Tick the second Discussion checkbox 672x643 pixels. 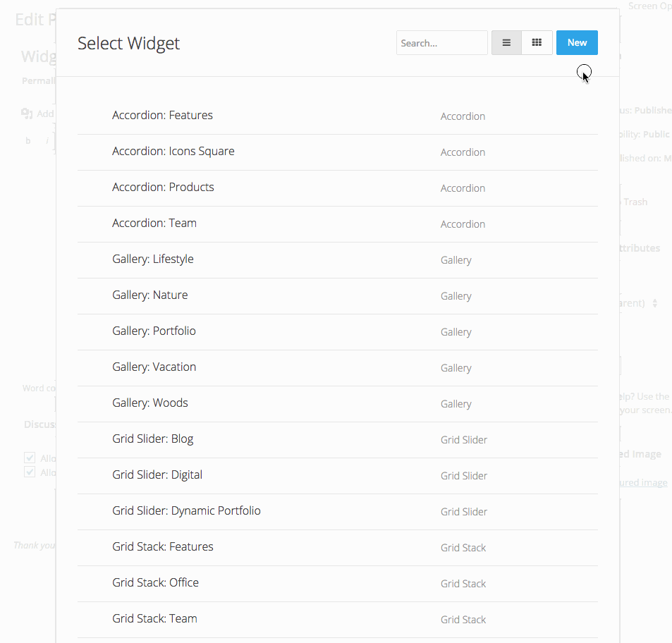point(30,472)
